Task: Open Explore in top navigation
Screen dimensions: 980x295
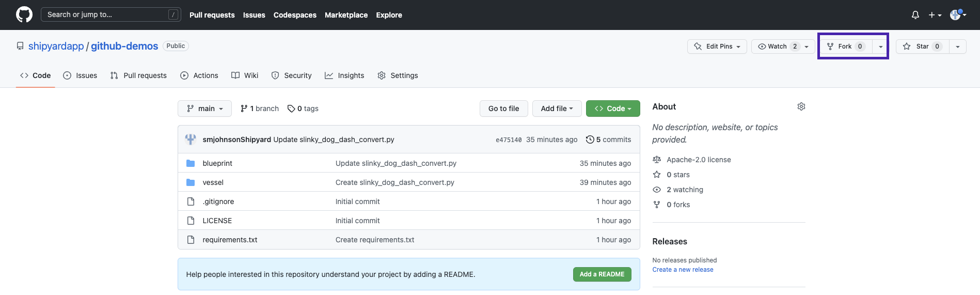Action: (389, 15)
